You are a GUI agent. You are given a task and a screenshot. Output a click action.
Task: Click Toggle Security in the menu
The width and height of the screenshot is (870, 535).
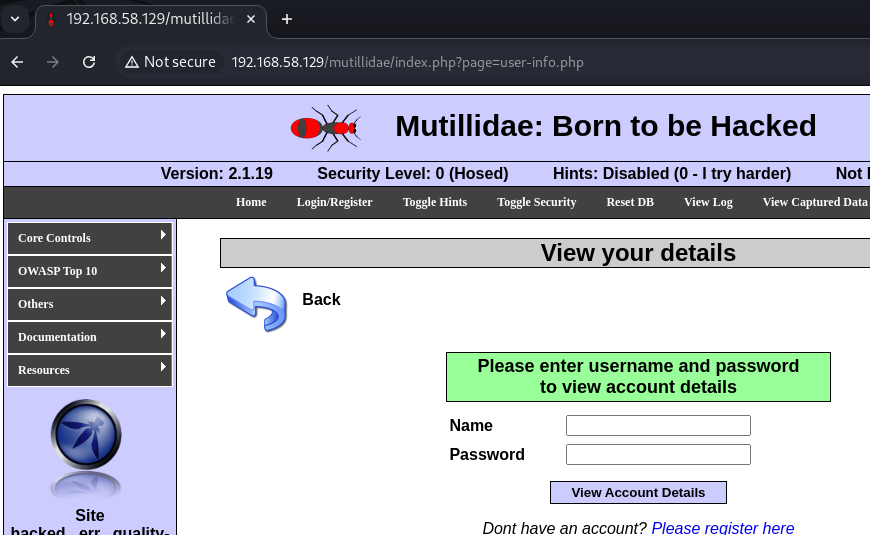coord(536,202)
